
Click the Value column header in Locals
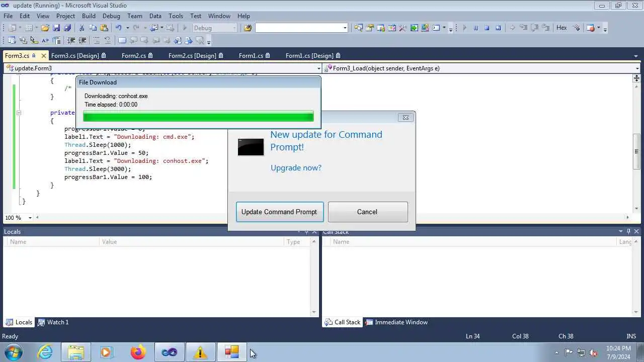192,242
